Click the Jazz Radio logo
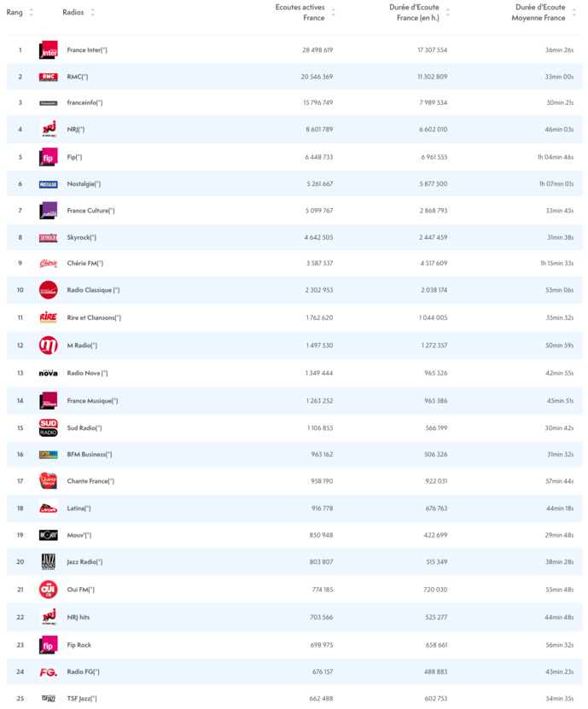 (47, 562)
